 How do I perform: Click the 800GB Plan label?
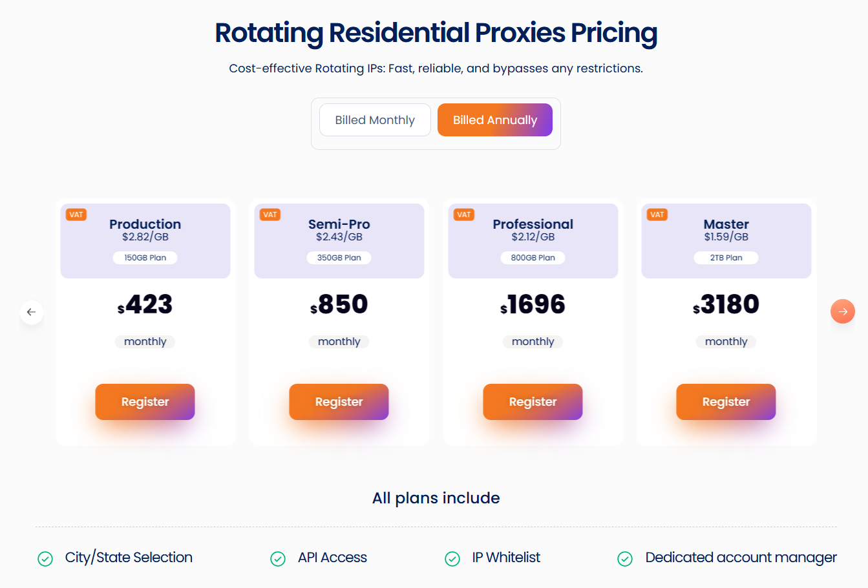point(533,258)
